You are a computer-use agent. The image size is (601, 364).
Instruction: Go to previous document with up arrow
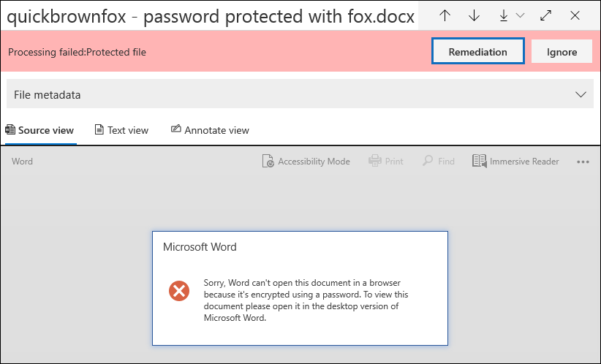tap(445, 15)
